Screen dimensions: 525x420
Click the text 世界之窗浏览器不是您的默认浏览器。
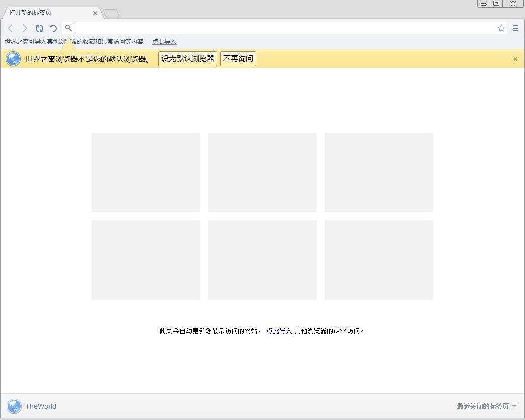point(88,59)
